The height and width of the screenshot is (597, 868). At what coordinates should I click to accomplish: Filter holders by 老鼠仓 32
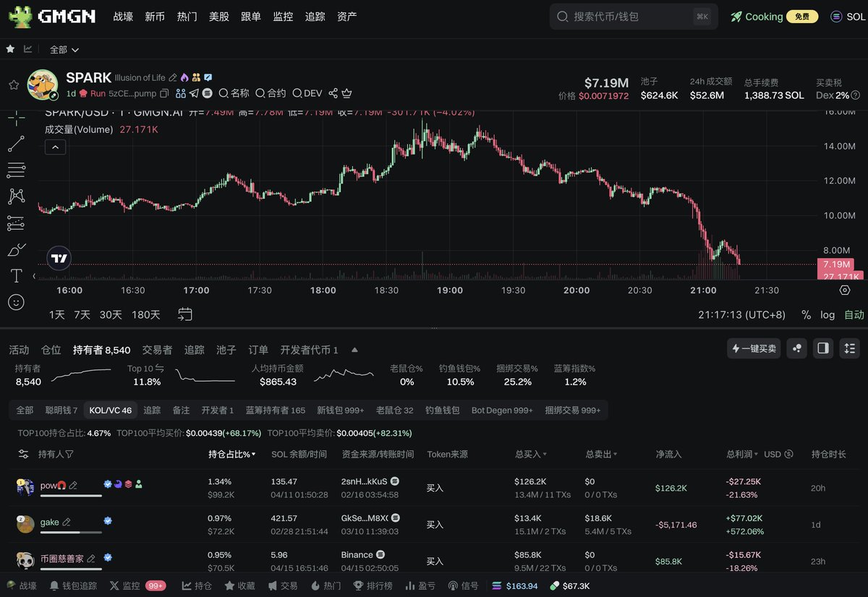395,410
